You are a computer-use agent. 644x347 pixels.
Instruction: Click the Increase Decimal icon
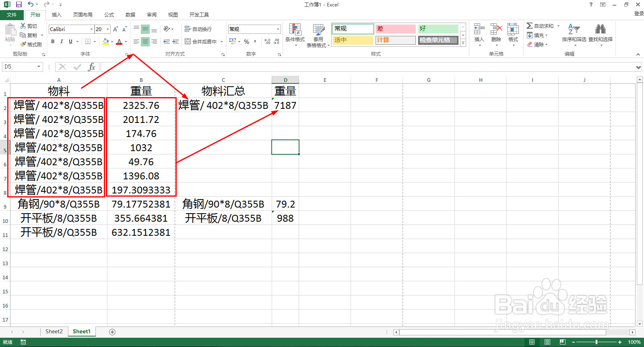pyautogui.click(x=268, y=42)
